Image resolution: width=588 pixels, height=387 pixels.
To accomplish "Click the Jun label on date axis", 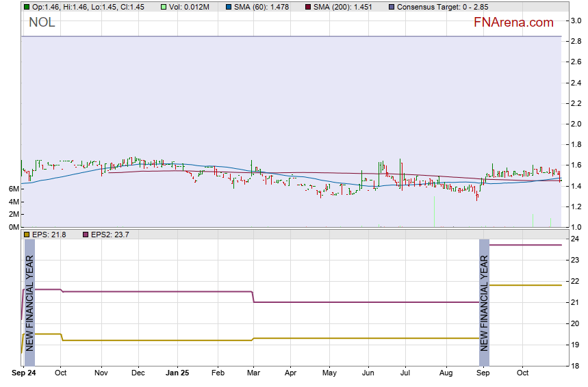I will (x=368, y=374).
